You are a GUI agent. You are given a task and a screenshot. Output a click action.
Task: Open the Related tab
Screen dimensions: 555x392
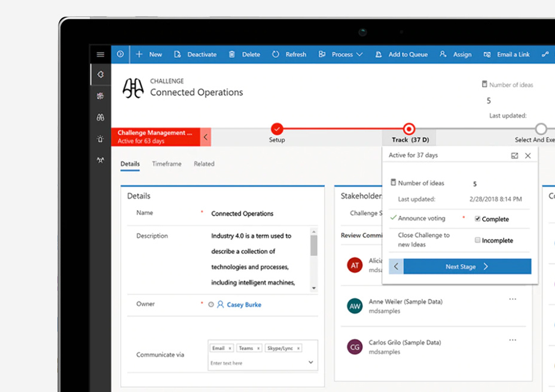[204, 164]
